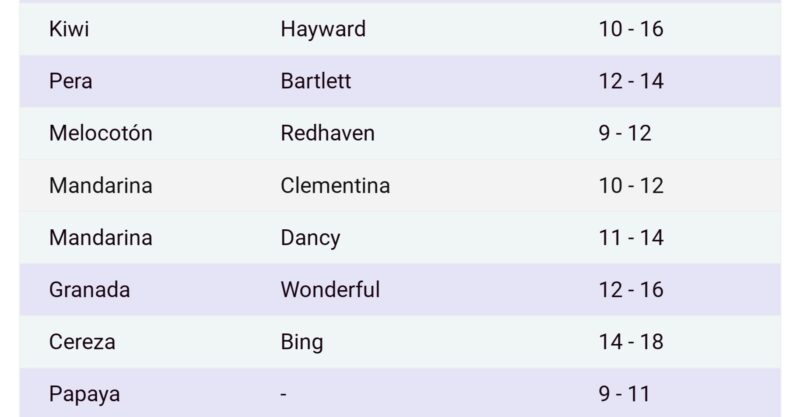800x417 pixels.
Task: Click the 10 - 16 value
Action: (631, 29)
